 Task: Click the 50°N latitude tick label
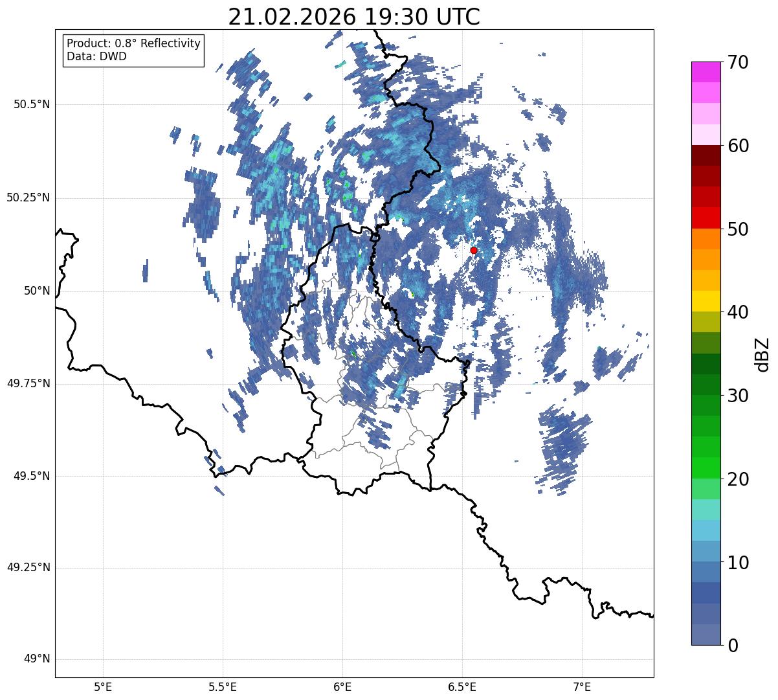[x=37, y=291]
